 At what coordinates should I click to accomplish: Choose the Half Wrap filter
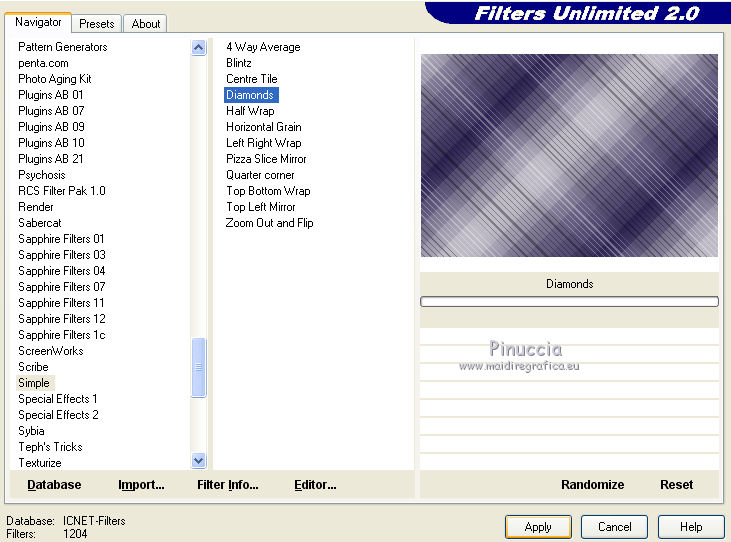click(x=250, y=111)
